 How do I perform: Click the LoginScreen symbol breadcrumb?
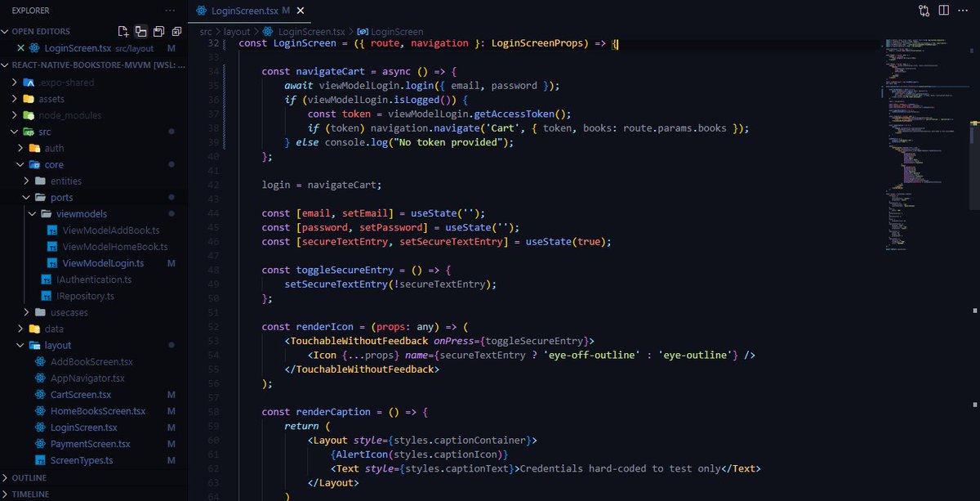[x=391, y=31]
